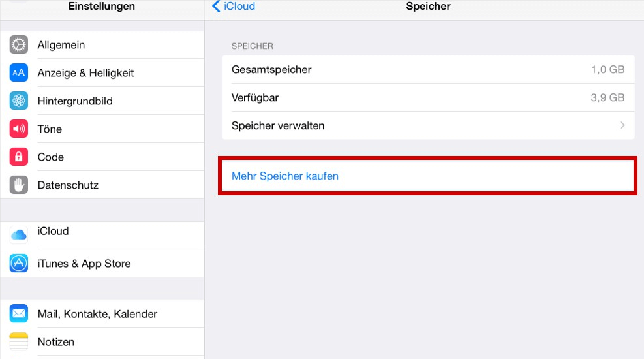Tap the Allgemein gear icon
Viewport: 644px width, 359px height.
19,45
